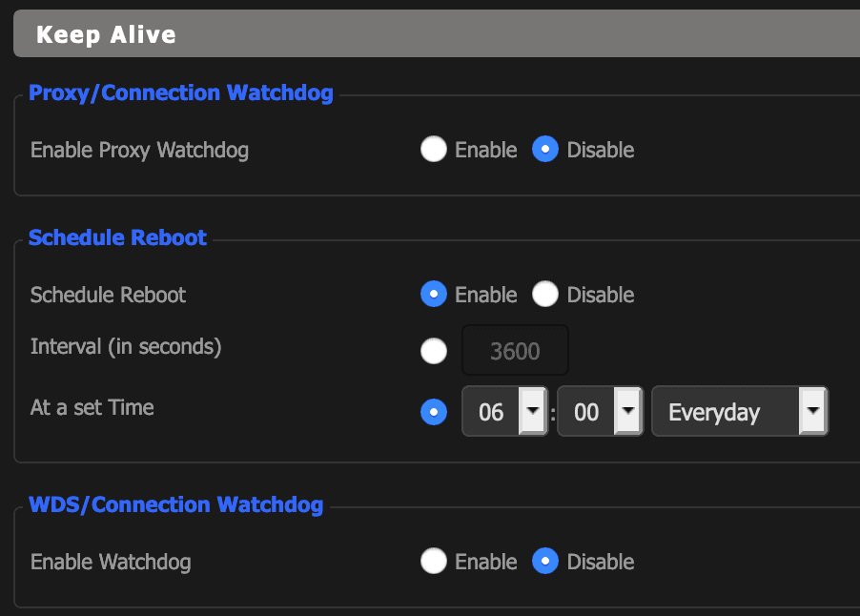Select Disable for Schedule Reboot
Screen dimensions: 860x616
tap(545, 294)
